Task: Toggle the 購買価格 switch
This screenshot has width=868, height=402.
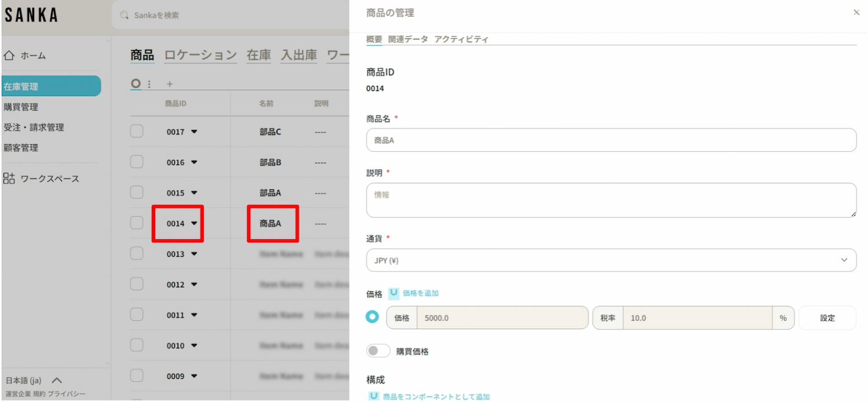Action: pyautogui.click(x=378, y=351)
